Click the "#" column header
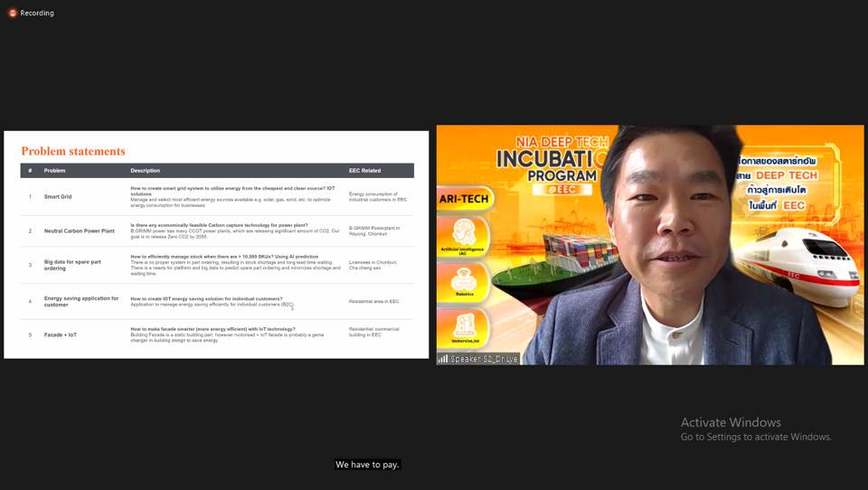This screenshot has width=868, height=490. click(x=30, y=171)
